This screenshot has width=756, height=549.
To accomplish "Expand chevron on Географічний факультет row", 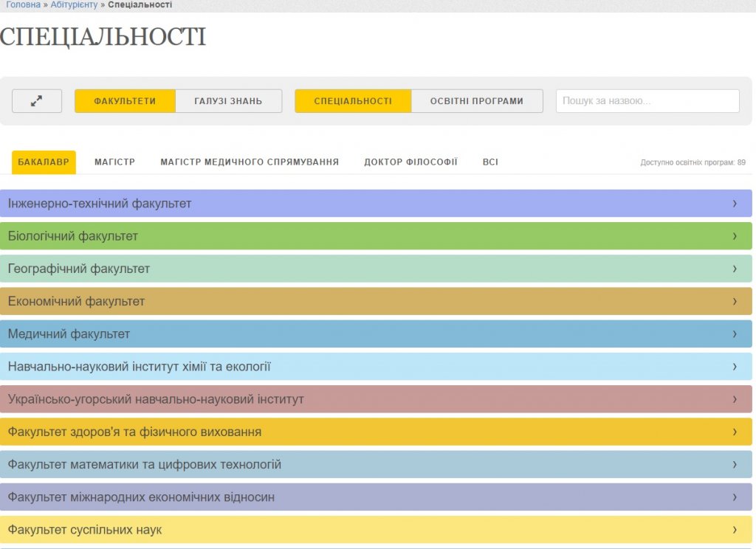I will tap(735, 269).
